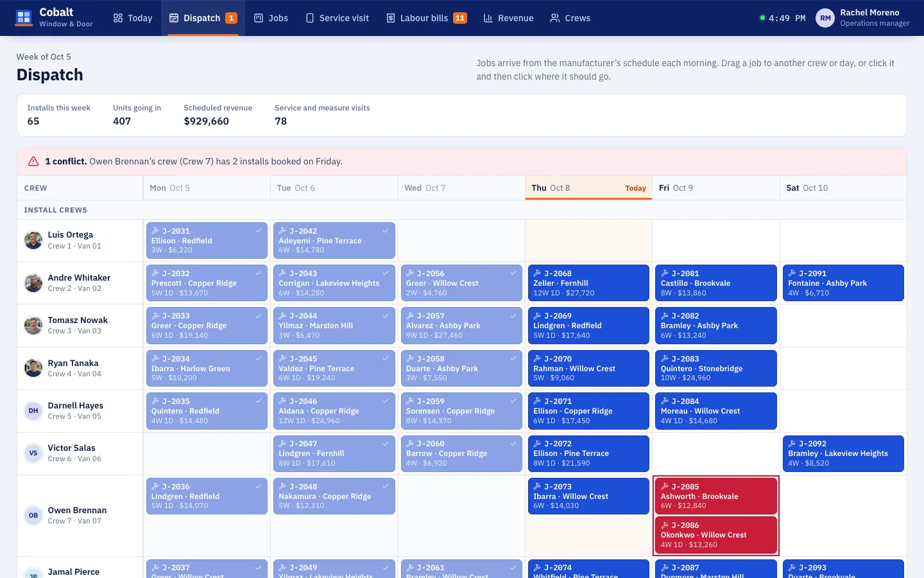Click Units going in 407 stat

pos(137,115)
